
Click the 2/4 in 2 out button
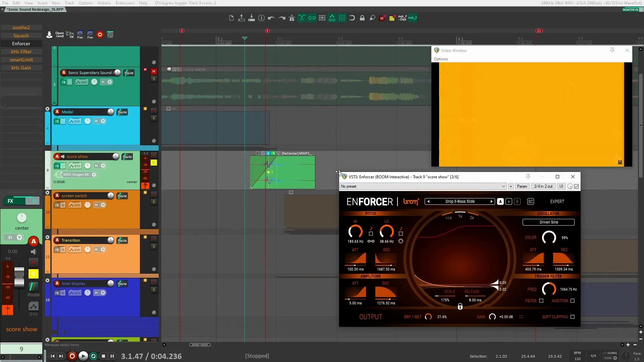543,186
